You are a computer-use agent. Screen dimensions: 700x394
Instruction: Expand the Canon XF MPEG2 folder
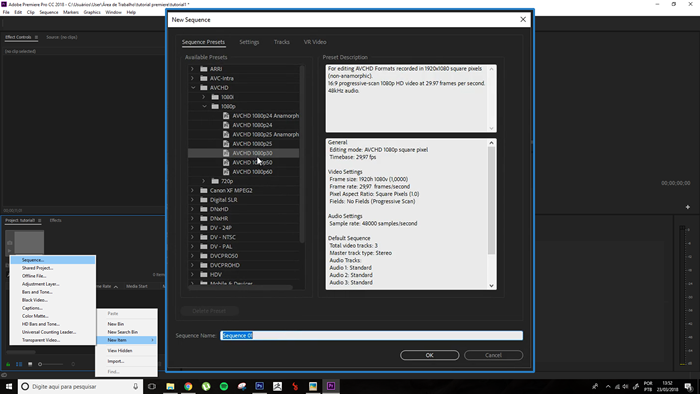tap(192, 191)
